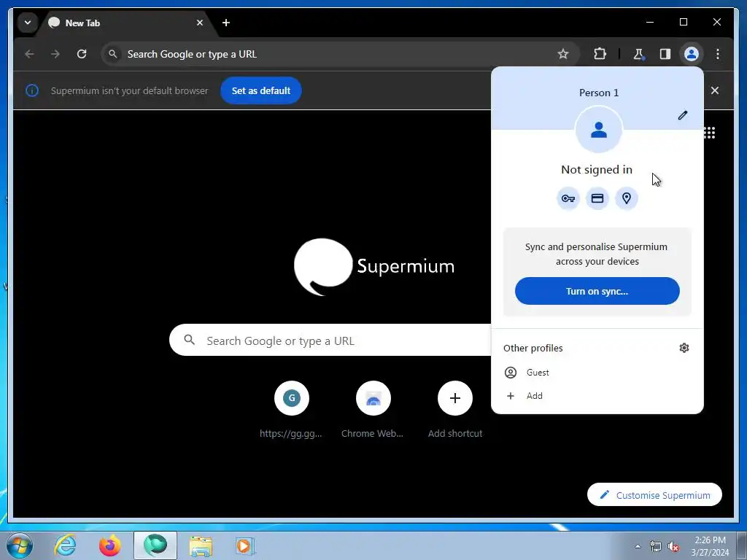Click the Add shortcut tile
Screen dimensions: 747x560
tap(455, 409)
